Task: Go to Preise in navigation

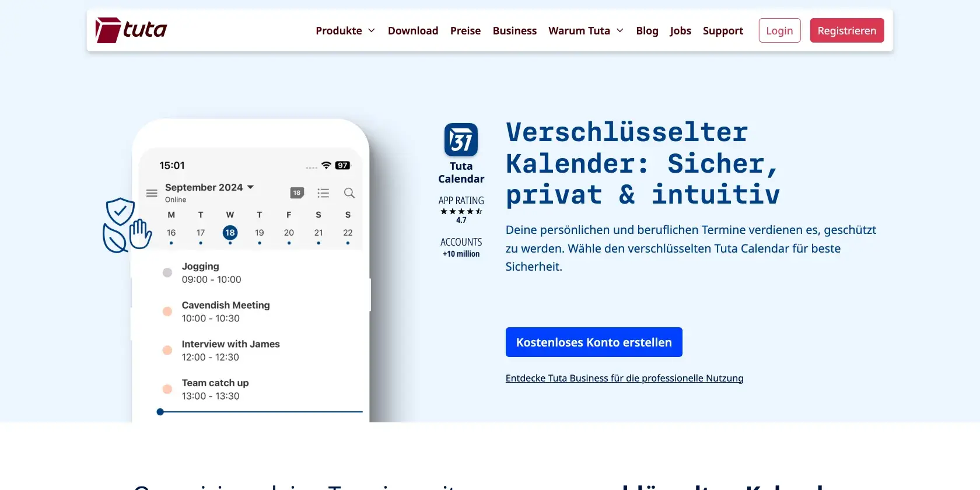Action: click(x=466, y=30)
